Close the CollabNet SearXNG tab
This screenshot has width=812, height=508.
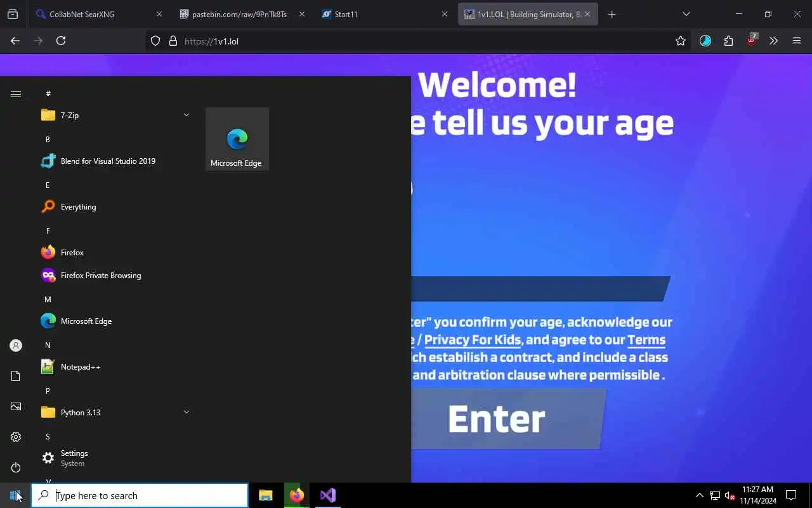159,14
